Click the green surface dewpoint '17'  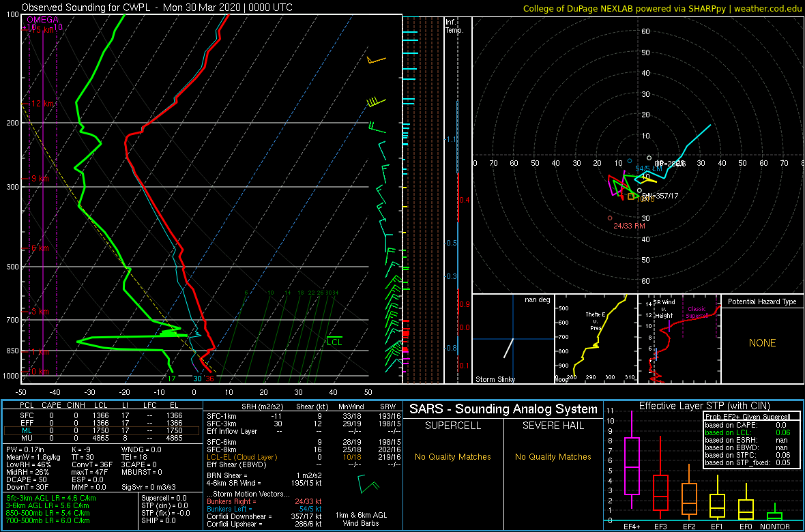172,379
